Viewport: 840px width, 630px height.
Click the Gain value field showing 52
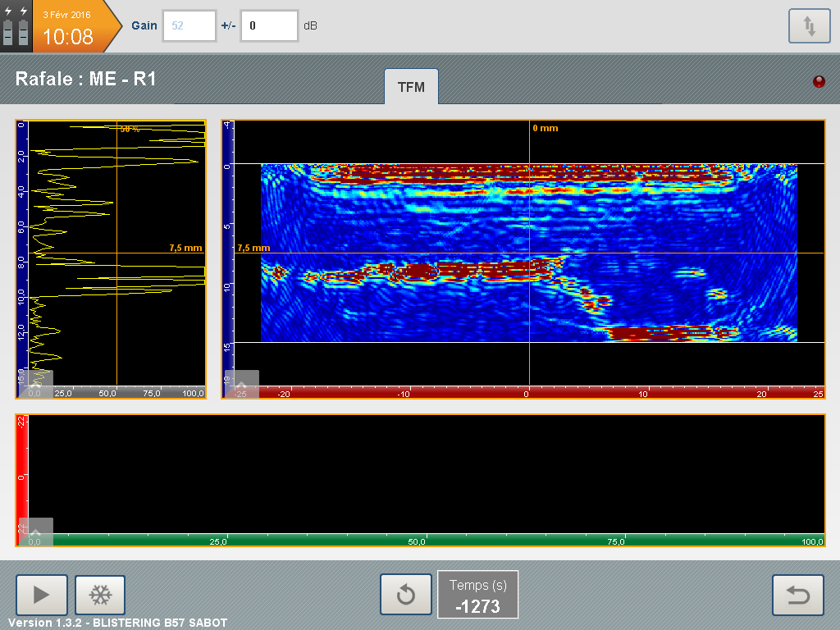tap(189, 26)
